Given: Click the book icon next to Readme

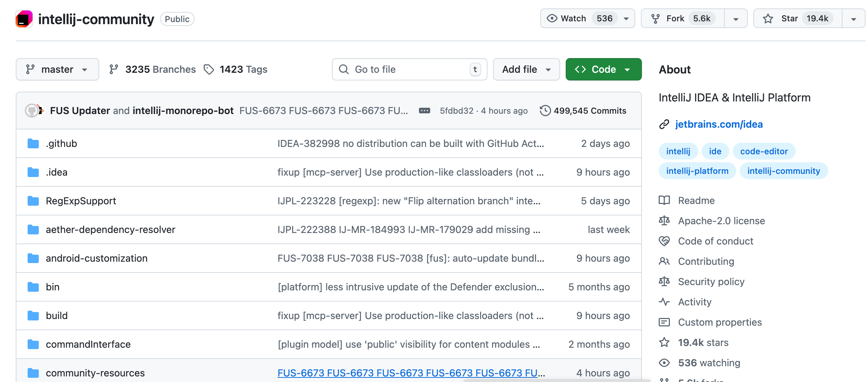Looking at the screenshot, I should click(x=664, y=200).
